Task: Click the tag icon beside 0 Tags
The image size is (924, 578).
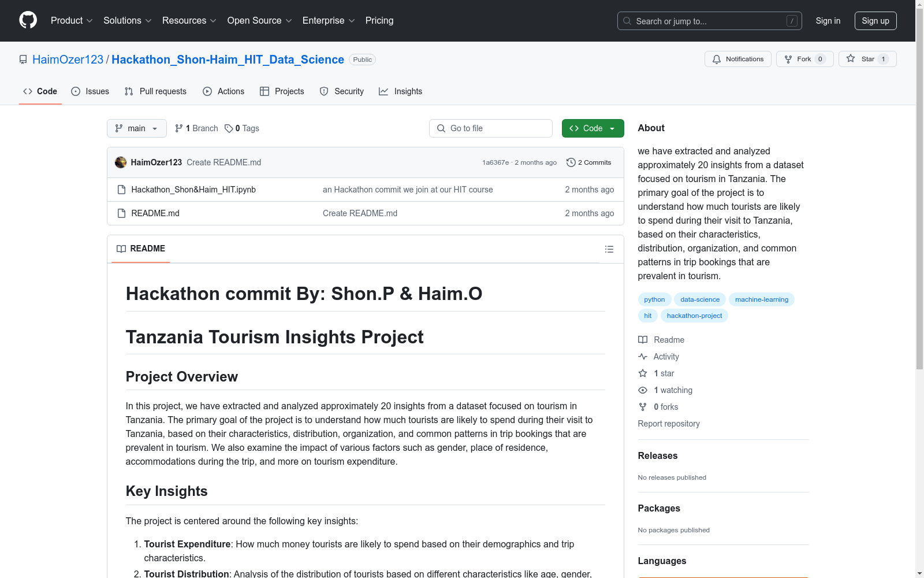Action: (x=229, y=128)
